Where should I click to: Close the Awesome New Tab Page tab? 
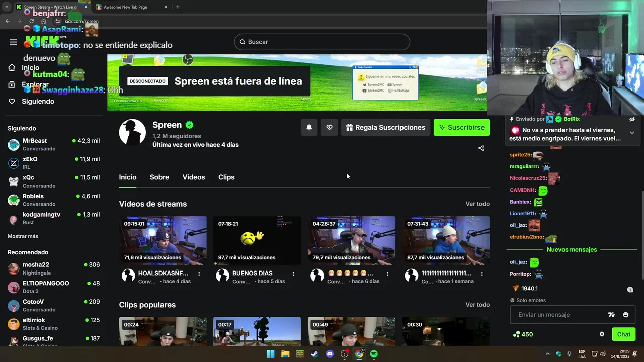coord(166,7)
